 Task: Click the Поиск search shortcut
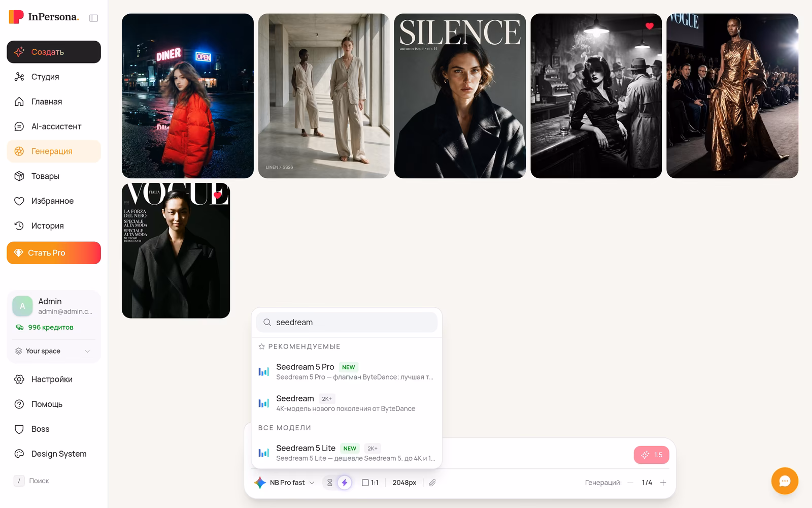31,481
